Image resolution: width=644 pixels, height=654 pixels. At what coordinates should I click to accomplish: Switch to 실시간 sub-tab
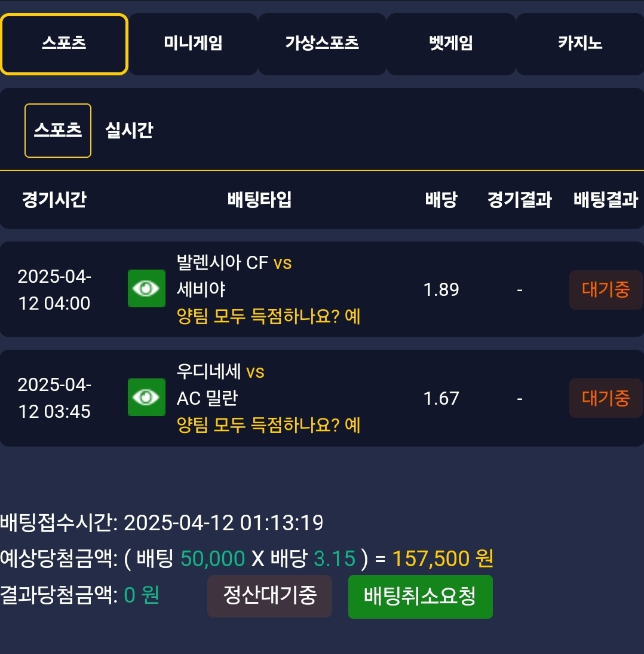click(x=130, y=130)
